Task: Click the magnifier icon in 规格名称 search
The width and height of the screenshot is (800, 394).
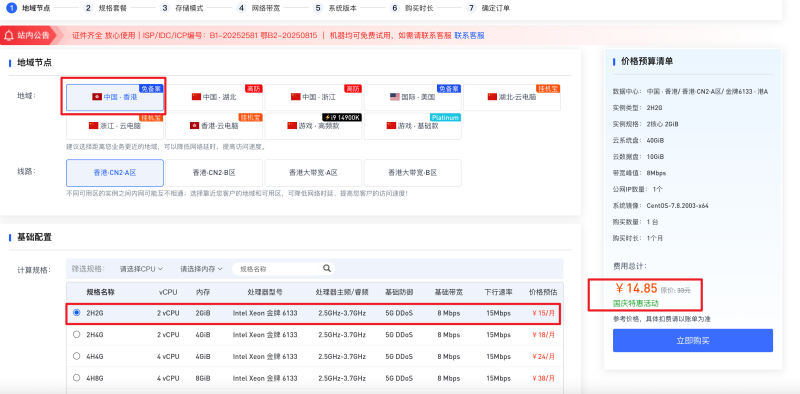Action: click(x=327, y=268)
